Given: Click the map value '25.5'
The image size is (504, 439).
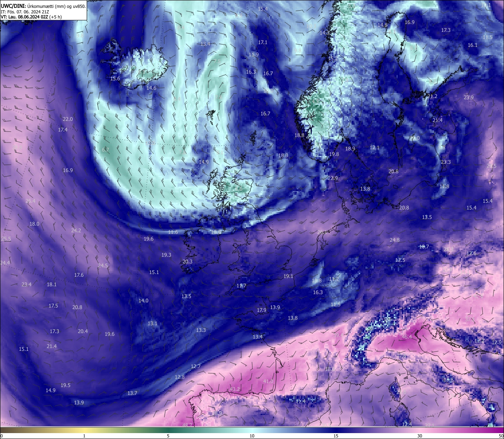Looking at the screenshot, I should (6, 239).
